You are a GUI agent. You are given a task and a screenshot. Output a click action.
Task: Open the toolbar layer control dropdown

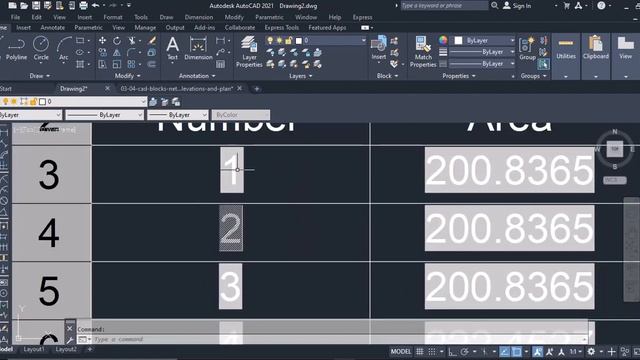click(143, 102)
